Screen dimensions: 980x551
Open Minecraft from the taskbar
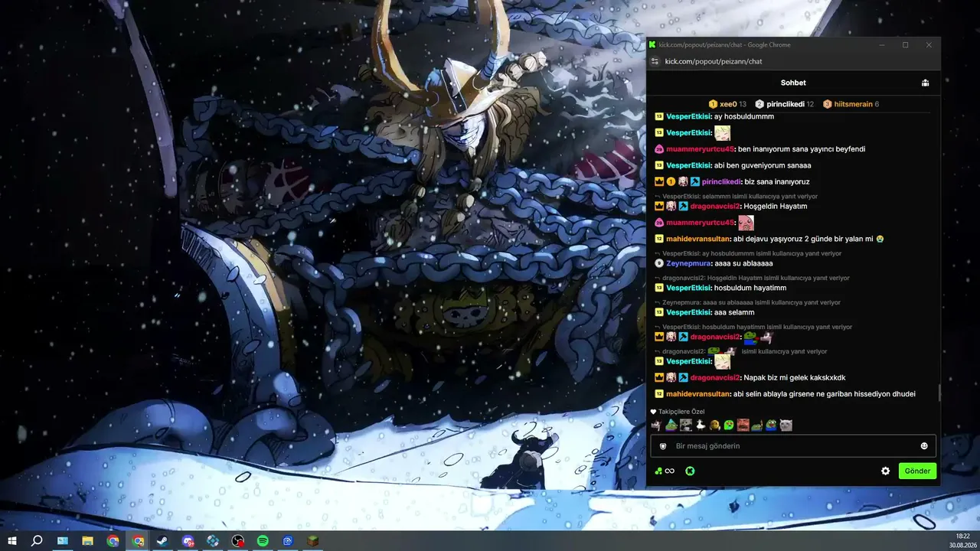click(312, 541)
